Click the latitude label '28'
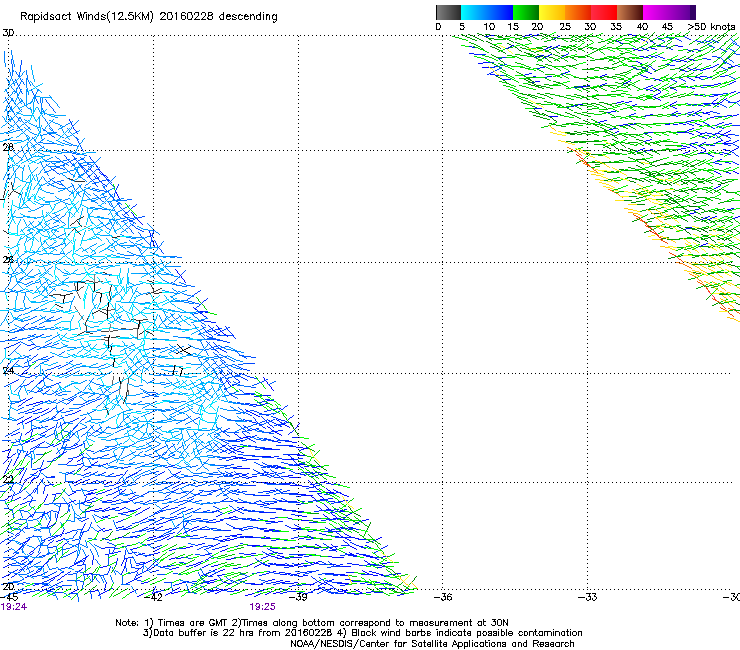 point(8,147)
